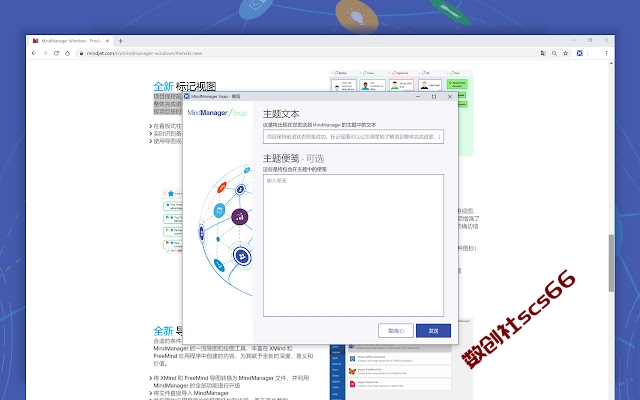Click the "主题便笺 - 可选" heading

[293, 158]
